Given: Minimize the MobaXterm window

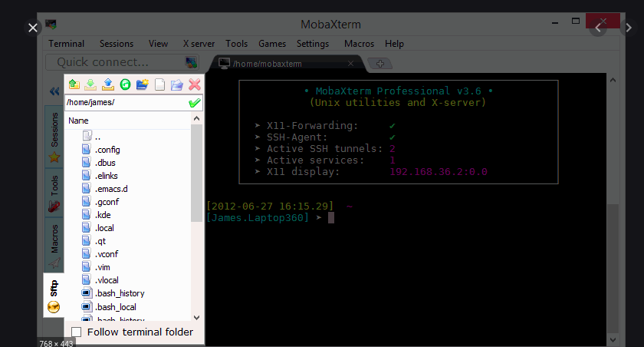Looking at the screenshot, I should pyautogui.click(x=555, y=22).
